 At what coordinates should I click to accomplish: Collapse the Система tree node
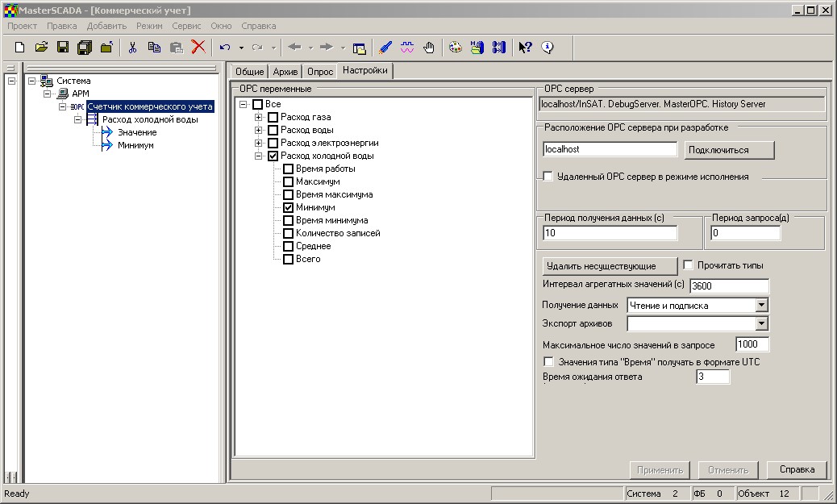[32, 81]
